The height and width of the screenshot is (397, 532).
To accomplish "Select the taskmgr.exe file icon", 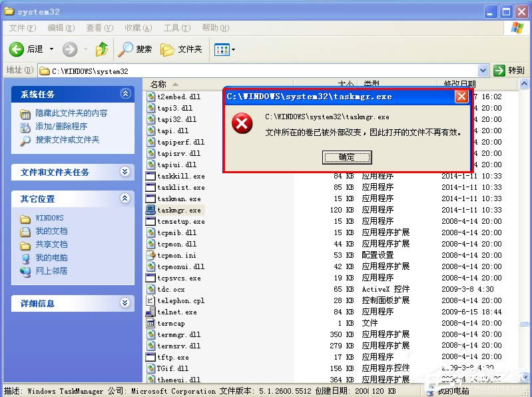I will (150, 210).
